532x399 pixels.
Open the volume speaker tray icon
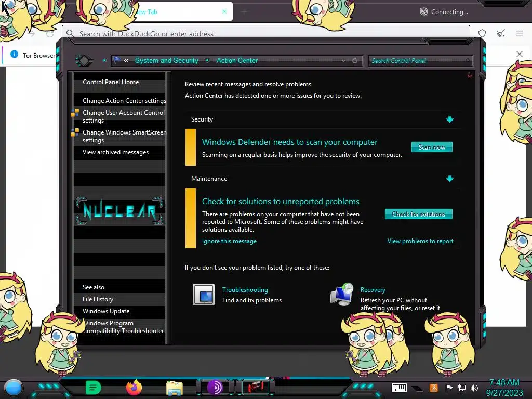pos(474,388)
